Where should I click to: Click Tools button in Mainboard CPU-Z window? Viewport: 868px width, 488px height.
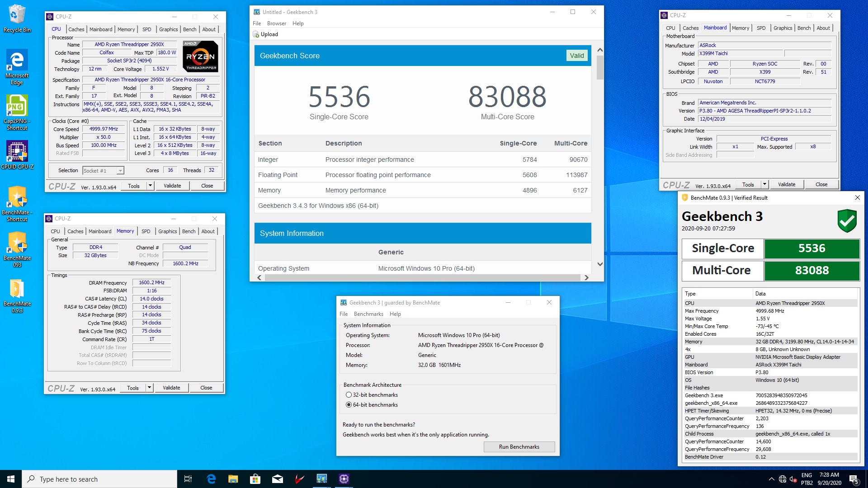click(748, 184)
